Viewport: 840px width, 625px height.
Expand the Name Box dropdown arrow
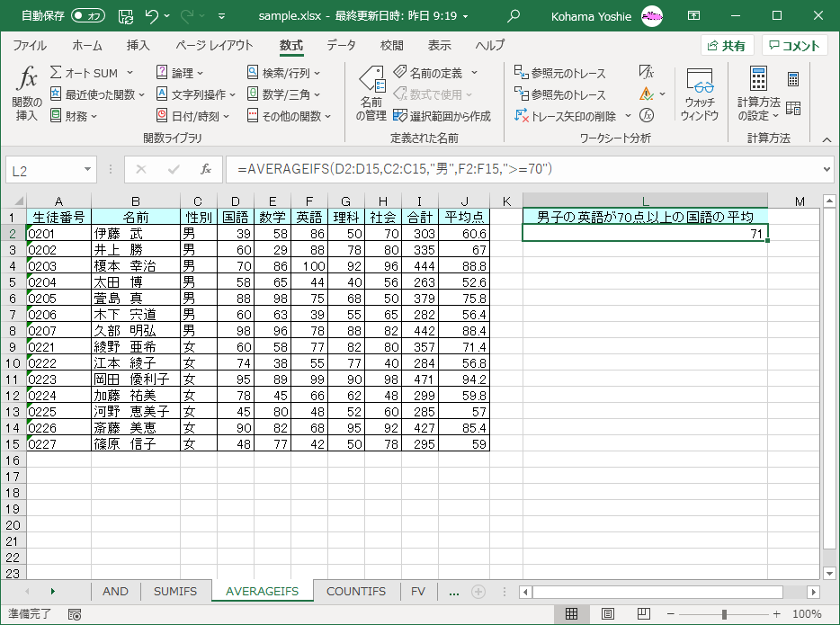(x=87, y=169)
